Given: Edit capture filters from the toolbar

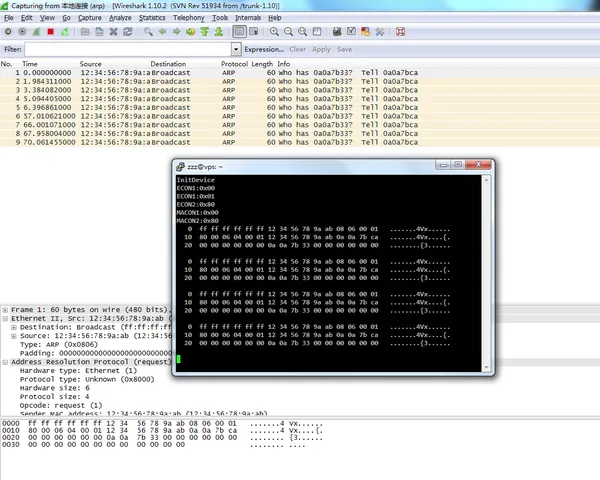Looking at the screenshot, I should (x=337, y=32).
